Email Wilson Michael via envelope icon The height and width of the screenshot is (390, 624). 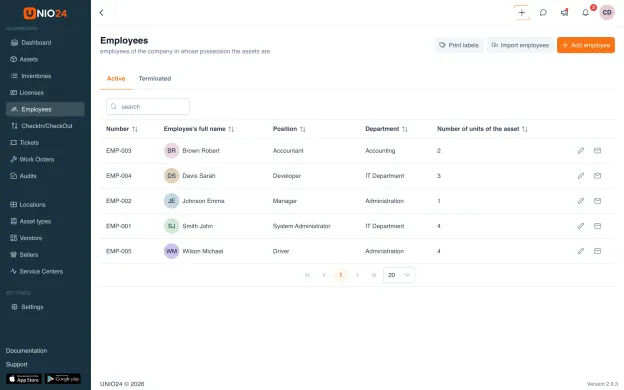tap(597, 251)
